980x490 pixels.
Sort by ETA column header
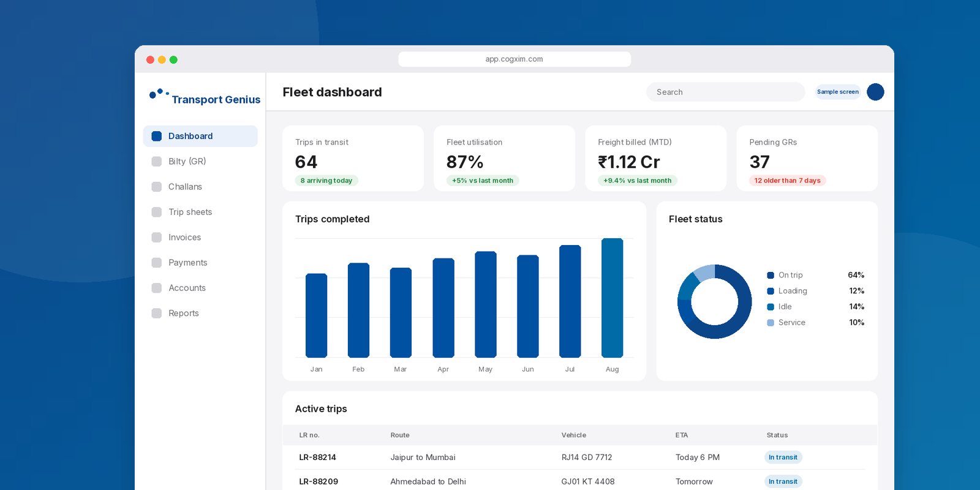coord(682,435)
